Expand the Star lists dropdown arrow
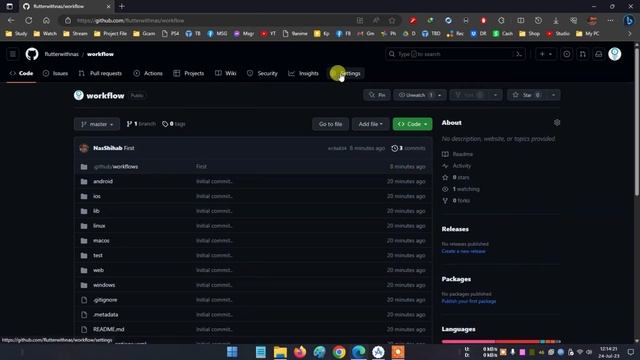Image resolution: width=640 pixels, height=360 pixels. 553,95
